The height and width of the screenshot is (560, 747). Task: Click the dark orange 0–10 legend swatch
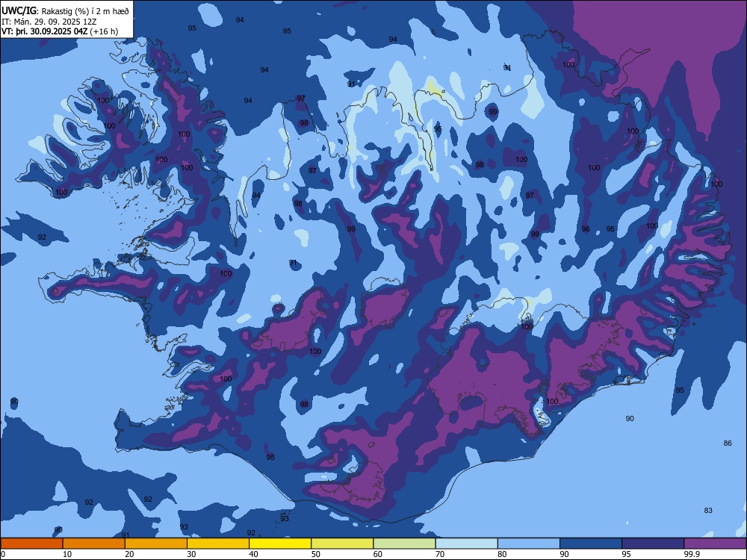[32, 544]
